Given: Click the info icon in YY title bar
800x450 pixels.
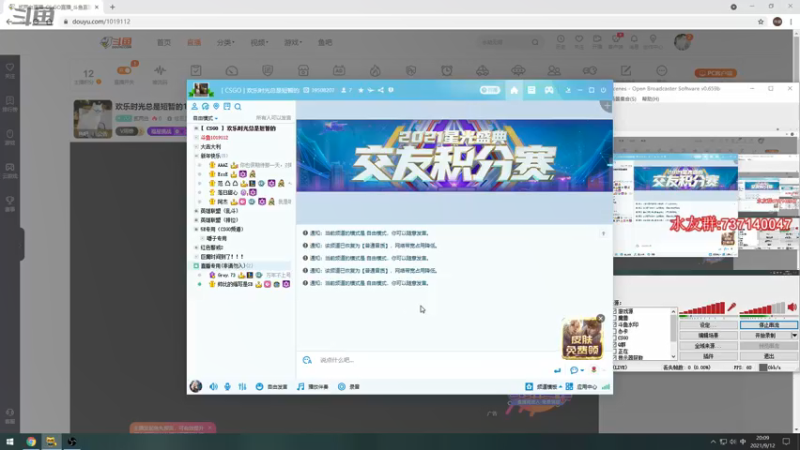Looking at the screenshot, I should 391,90.
